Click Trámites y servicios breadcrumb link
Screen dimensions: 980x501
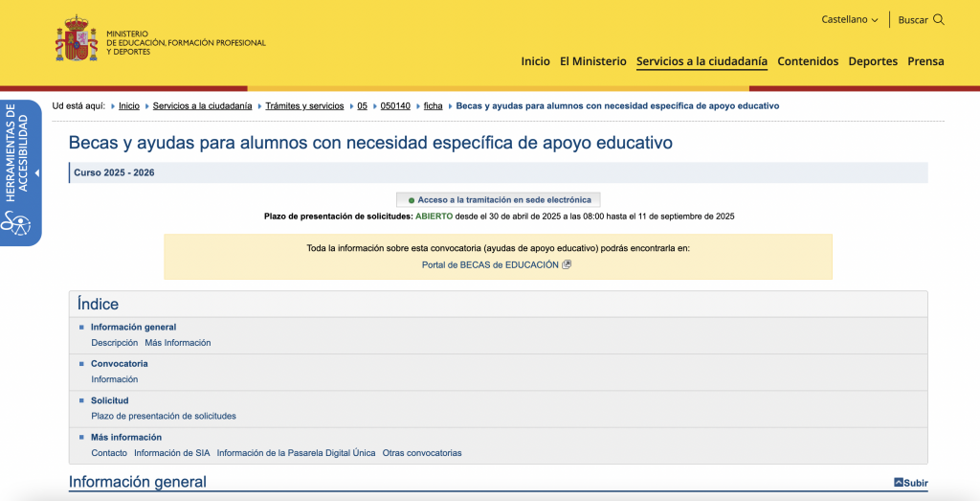(304, 106)
